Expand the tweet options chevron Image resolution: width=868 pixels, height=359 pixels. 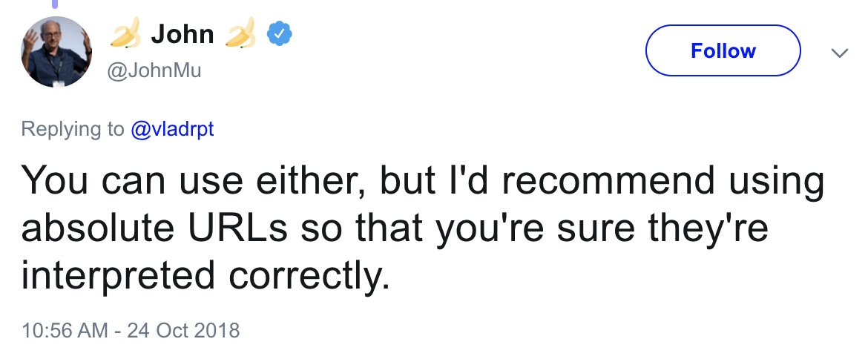click(839, 53)
